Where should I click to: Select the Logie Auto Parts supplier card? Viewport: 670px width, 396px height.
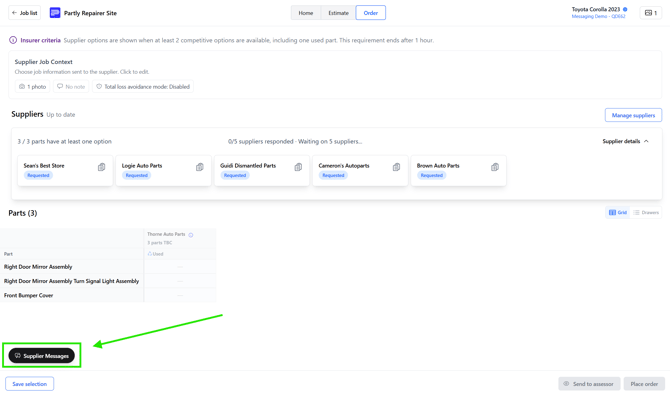pos(163,170)
